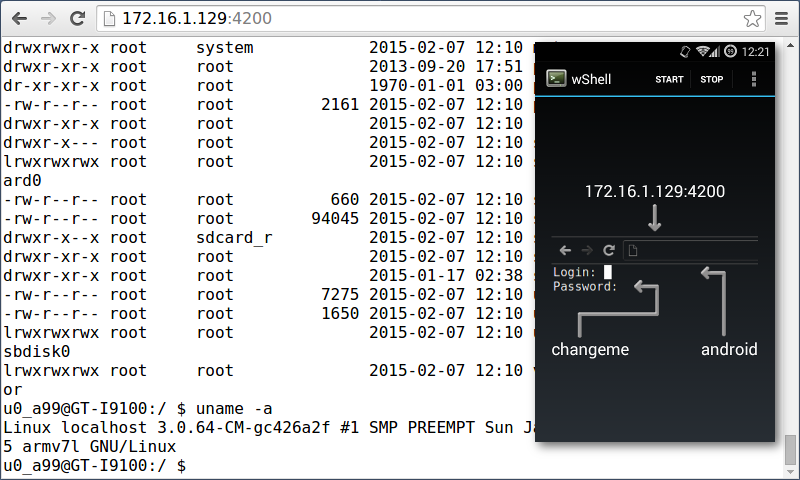Tap the Wi-Fi status icon
This screenshot has height=480, width=800.
[703, 52]
